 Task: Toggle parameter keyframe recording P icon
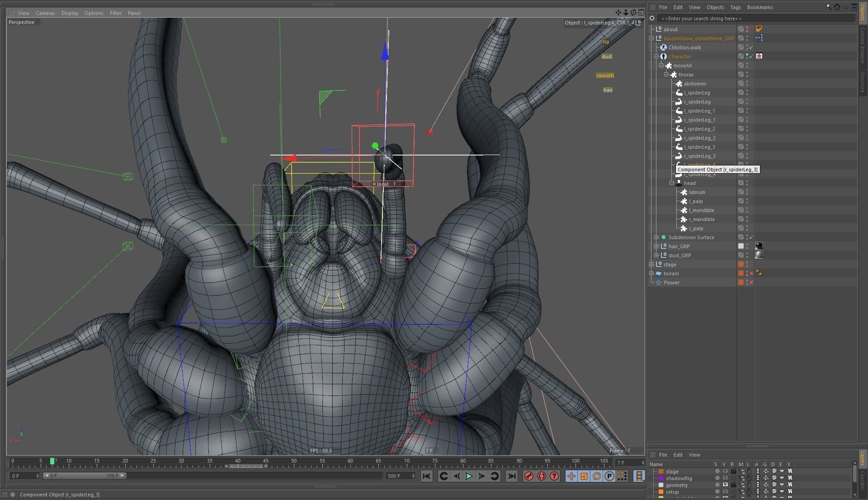click(609, 476)
